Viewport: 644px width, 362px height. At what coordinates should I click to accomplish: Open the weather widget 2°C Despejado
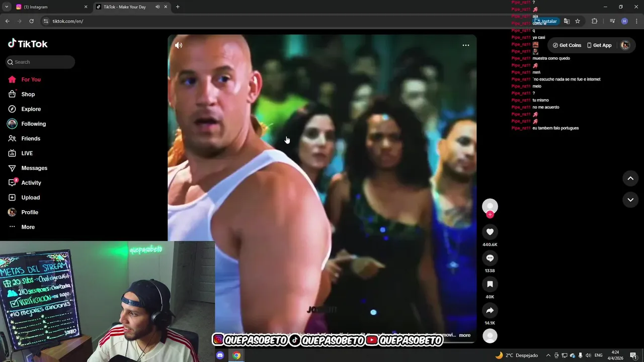coord(516,355)
